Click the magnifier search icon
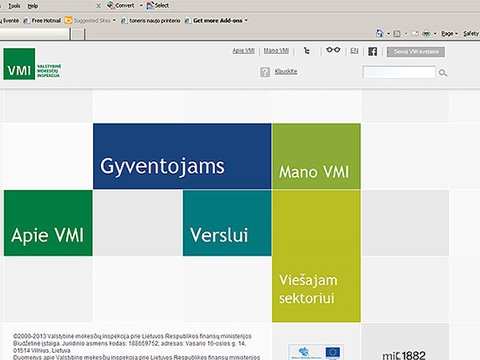480x360 pixels. [x=443, y=73]
